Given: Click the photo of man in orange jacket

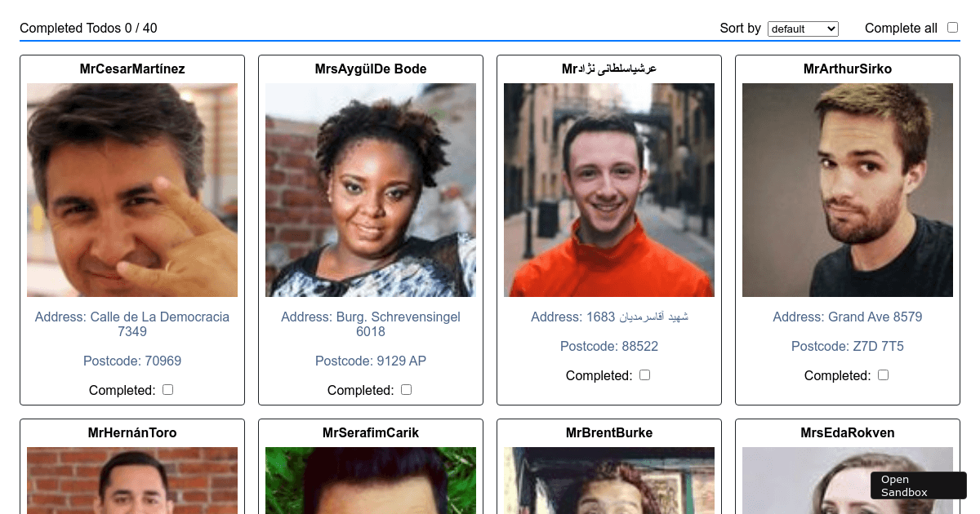Looking at the screenshot, I should [609, 190].
